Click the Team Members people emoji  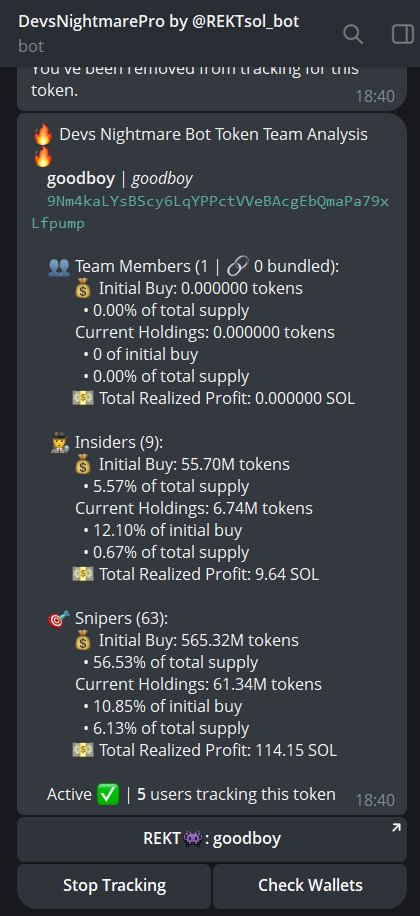(59, 267)
